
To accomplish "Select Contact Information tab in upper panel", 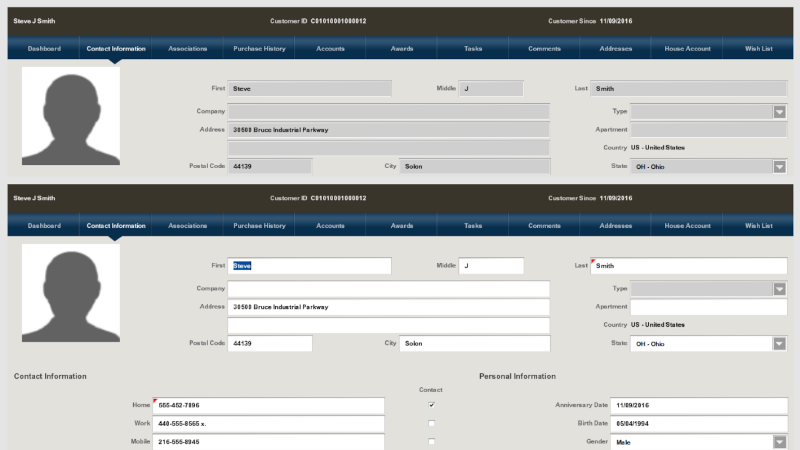I will pyautogui.click(x=116, y=48).
